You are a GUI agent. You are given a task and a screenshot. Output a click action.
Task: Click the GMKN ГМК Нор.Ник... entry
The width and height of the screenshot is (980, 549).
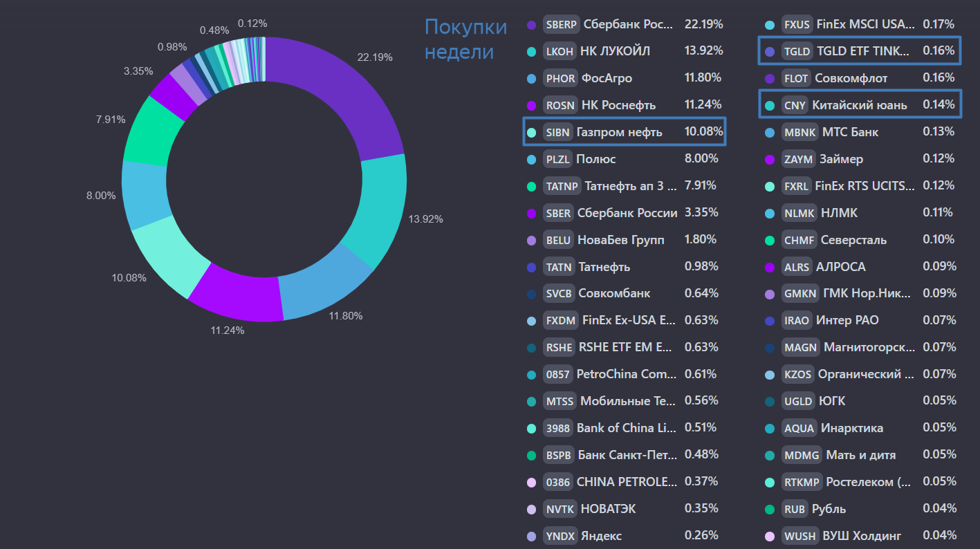[860, 294]
